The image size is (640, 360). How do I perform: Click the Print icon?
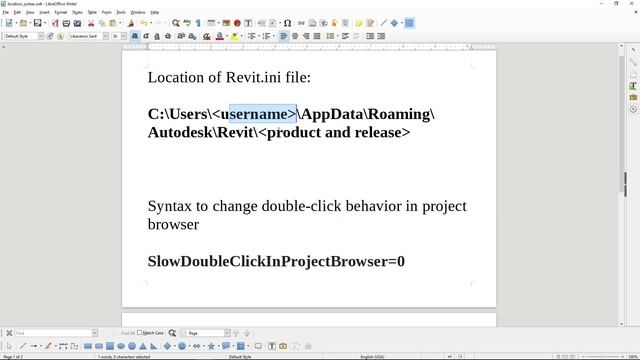tap(66, 23)
